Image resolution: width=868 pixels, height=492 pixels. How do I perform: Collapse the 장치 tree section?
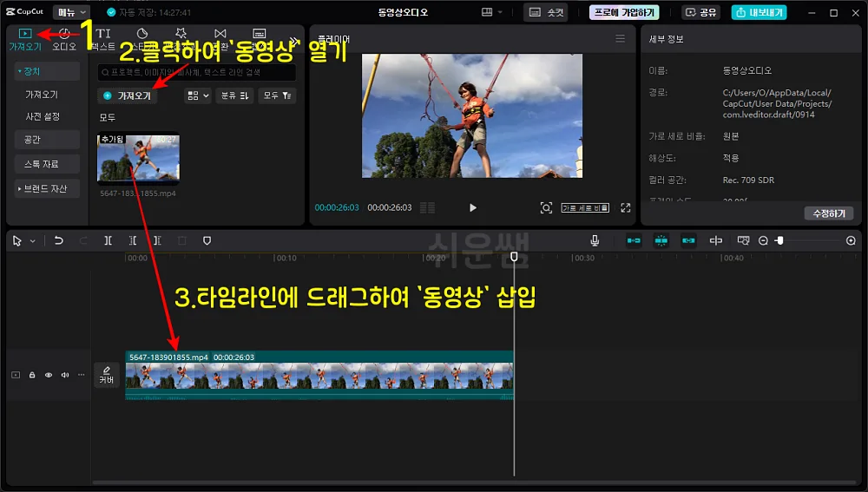(47, 71)
